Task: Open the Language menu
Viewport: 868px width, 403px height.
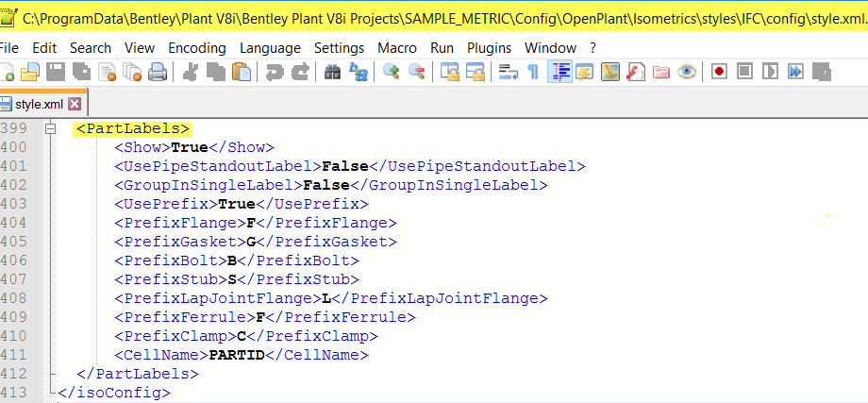Action: [x=270, y=48]
